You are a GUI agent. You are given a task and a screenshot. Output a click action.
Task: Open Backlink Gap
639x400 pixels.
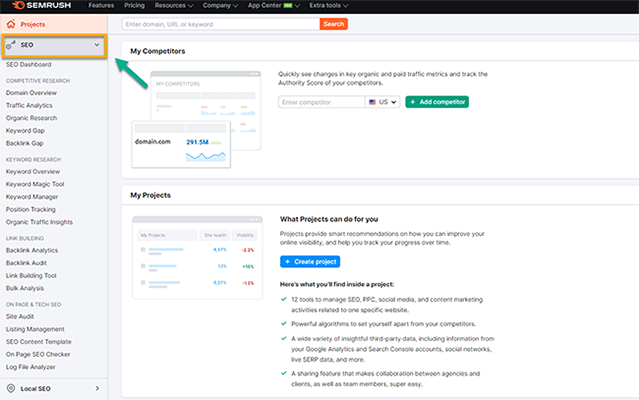click(x=24, y=143)
